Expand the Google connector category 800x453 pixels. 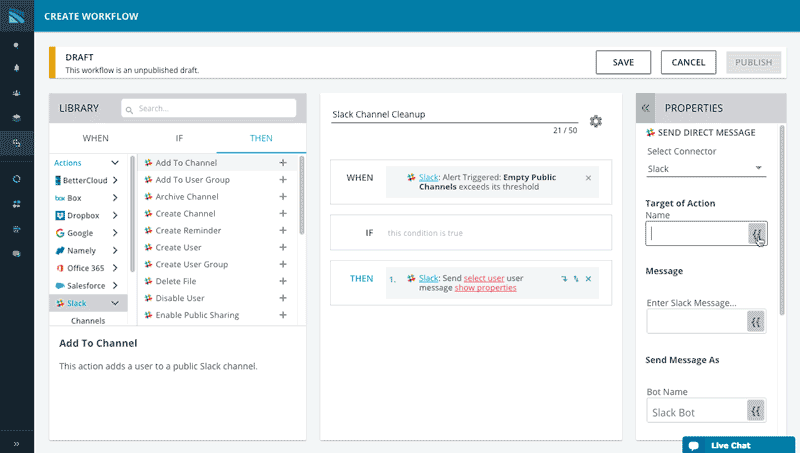[115, 233]
